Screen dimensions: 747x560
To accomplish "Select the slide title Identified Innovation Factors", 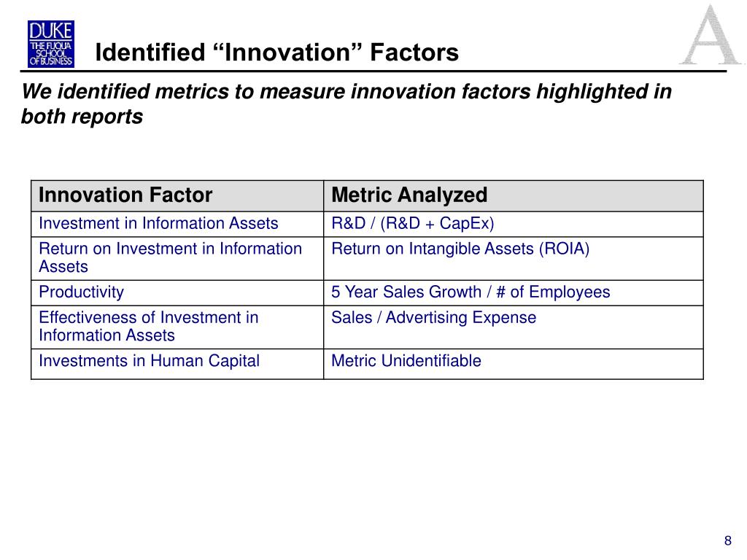I will point(276,52).
